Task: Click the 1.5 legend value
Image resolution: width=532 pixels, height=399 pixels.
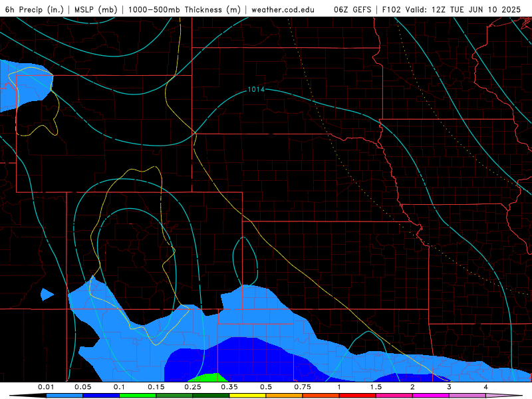Action: (x=376, y=387)
